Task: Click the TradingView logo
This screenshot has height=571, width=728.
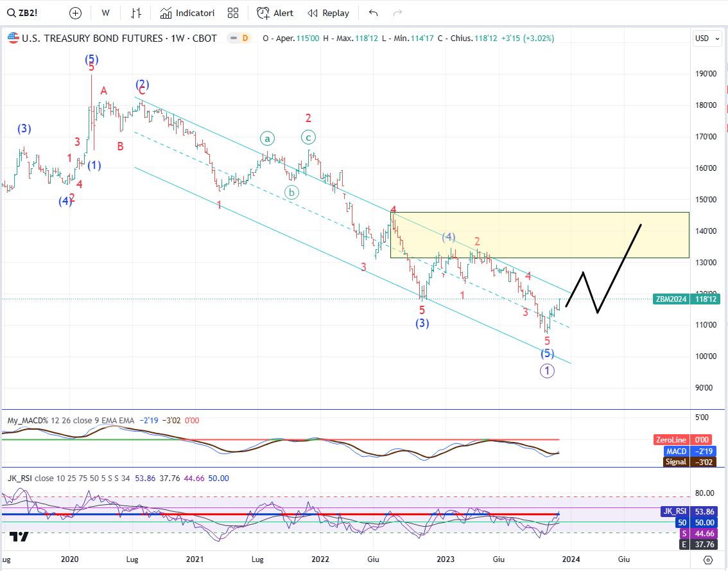Action: click(x=19, y=536)
